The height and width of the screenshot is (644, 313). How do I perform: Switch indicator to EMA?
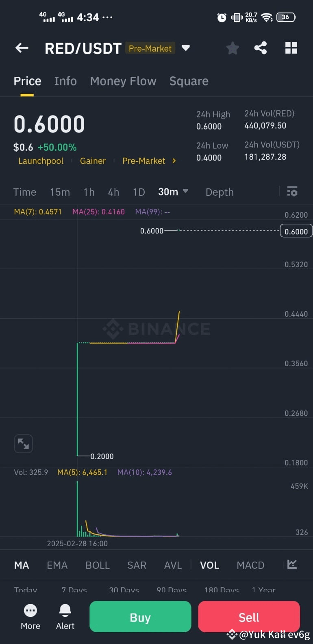tap(57, 565)
